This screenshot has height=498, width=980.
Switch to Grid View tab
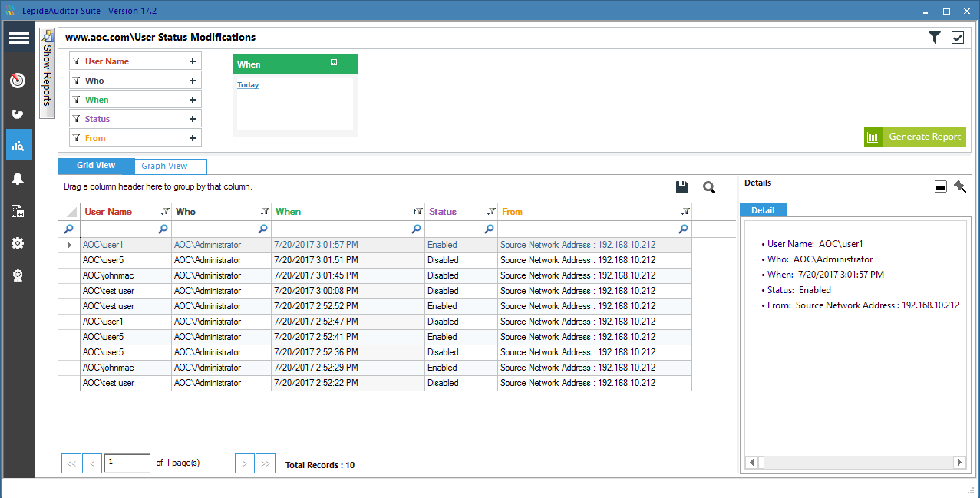[96, 166]
